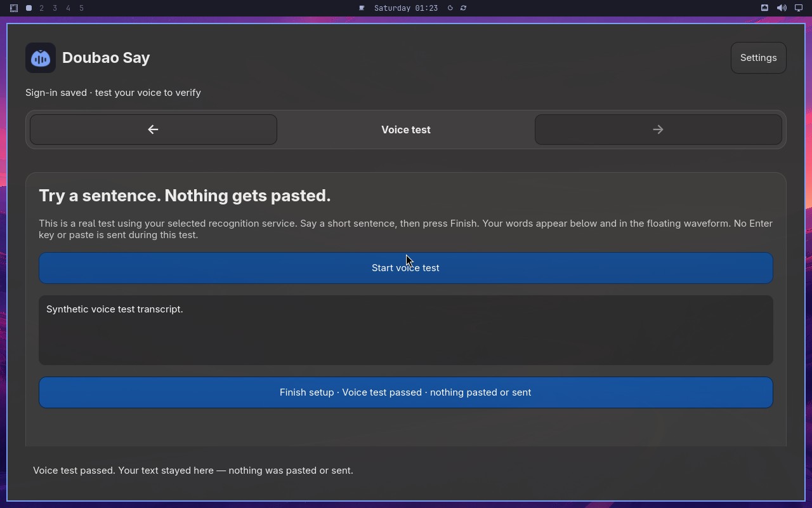Click the refresh sync icon in the top bar
Viewport: 812px width, 508px height.
click(464, 8)
